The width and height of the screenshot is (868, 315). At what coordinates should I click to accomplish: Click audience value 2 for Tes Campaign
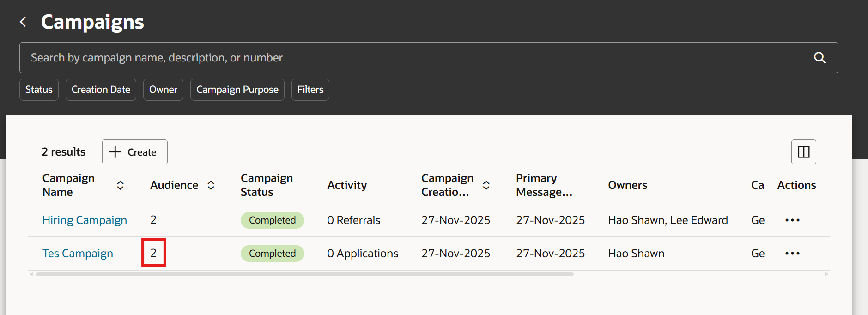153,253
